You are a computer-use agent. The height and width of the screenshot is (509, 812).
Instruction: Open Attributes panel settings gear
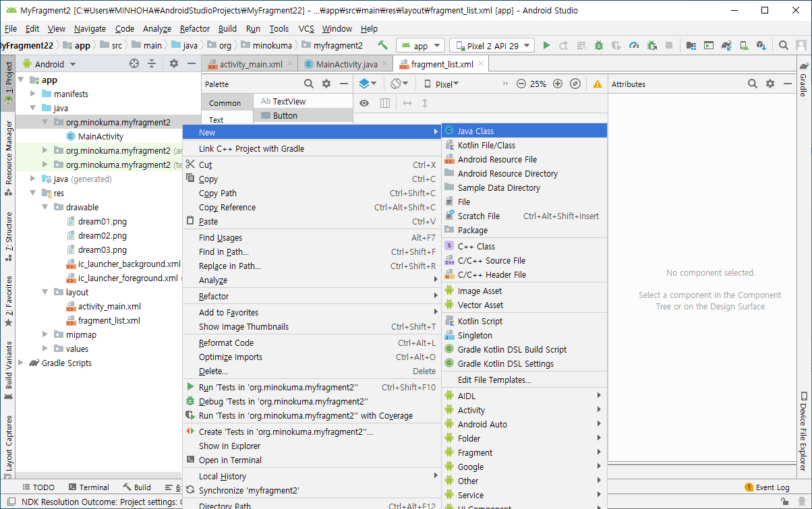tap(770, 84)
